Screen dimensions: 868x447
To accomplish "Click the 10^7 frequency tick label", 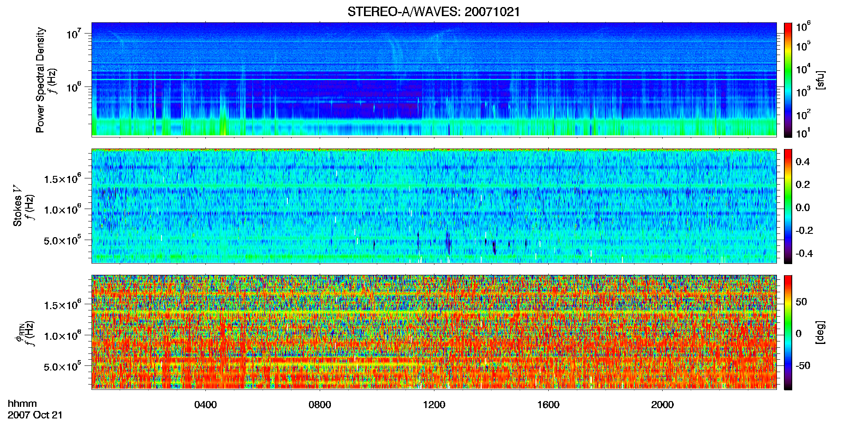I will [74, 34].
